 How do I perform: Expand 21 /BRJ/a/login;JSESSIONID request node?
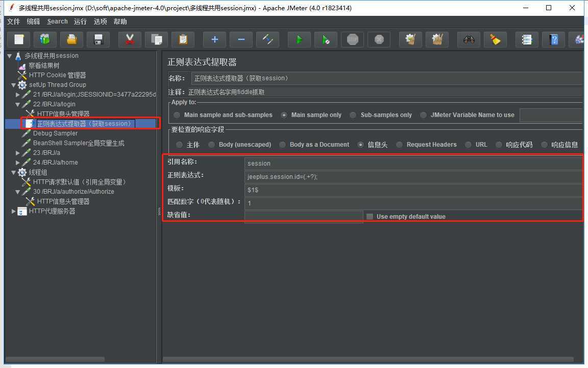[x=18, y=95]
